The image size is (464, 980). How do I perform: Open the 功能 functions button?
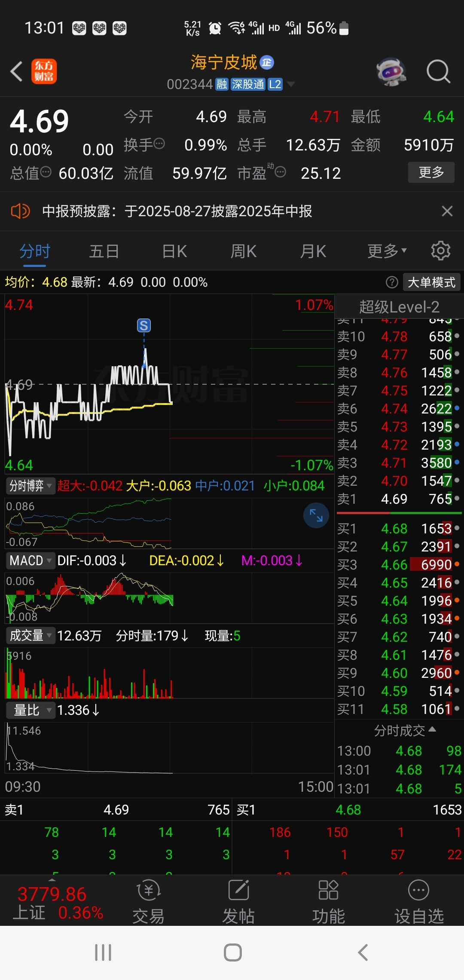[329, 901]
